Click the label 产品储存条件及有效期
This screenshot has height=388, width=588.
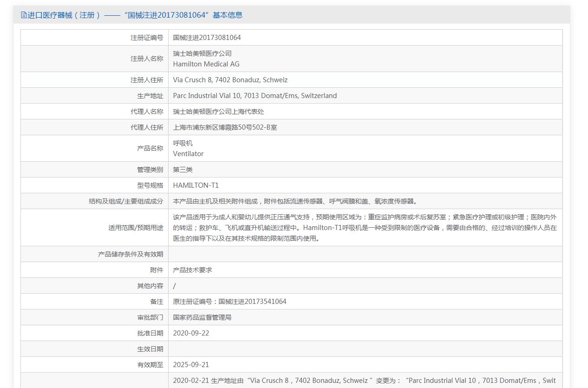(x=131, y=254)
